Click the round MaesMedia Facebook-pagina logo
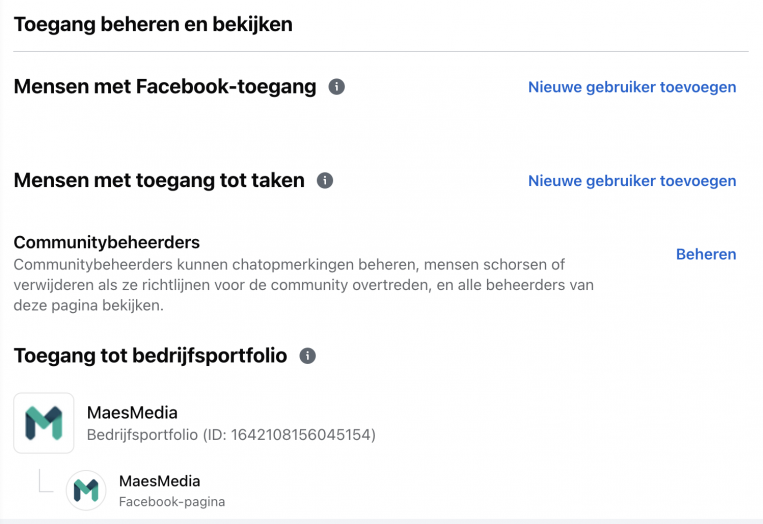The height and width of the screenshot is (524, 763). coord(86,490)
